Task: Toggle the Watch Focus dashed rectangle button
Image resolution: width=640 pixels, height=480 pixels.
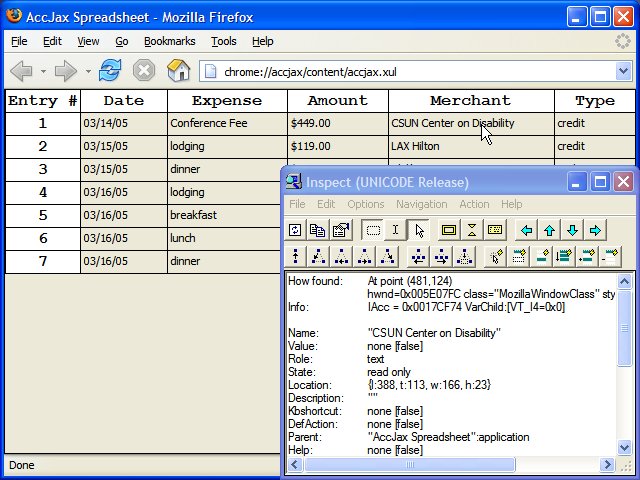Action: (x=373, y=230)
